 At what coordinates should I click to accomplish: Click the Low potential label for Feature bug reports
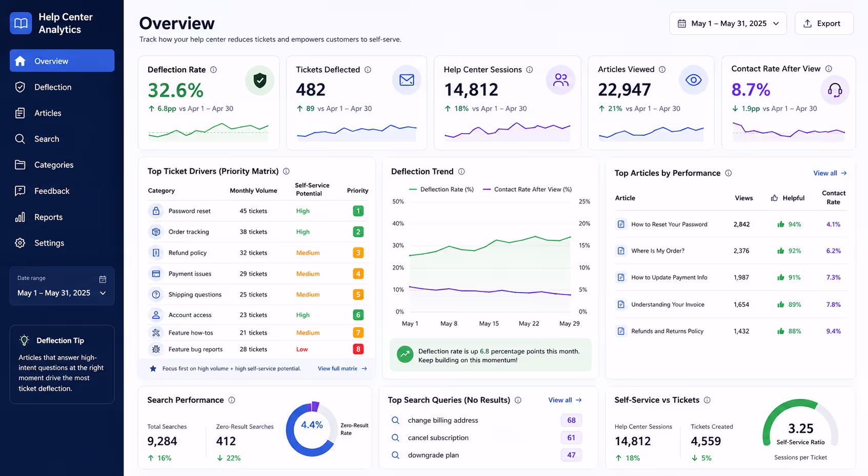(302, 349)
